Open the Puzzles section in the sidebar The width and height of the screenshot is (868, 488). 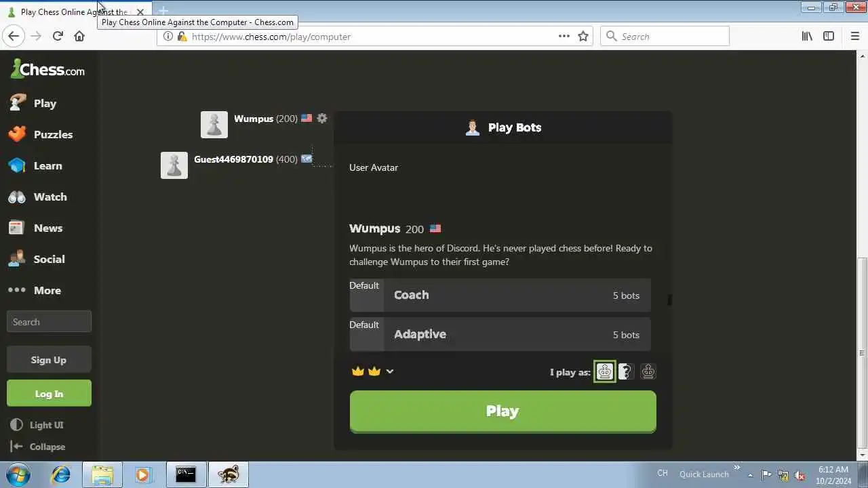41,134
